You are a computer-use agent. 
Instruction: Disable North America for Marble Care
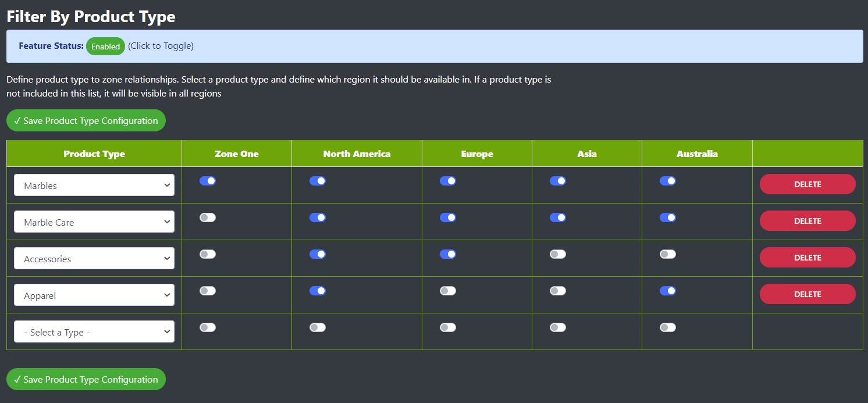pyautogui.click(x=318, y=217)
